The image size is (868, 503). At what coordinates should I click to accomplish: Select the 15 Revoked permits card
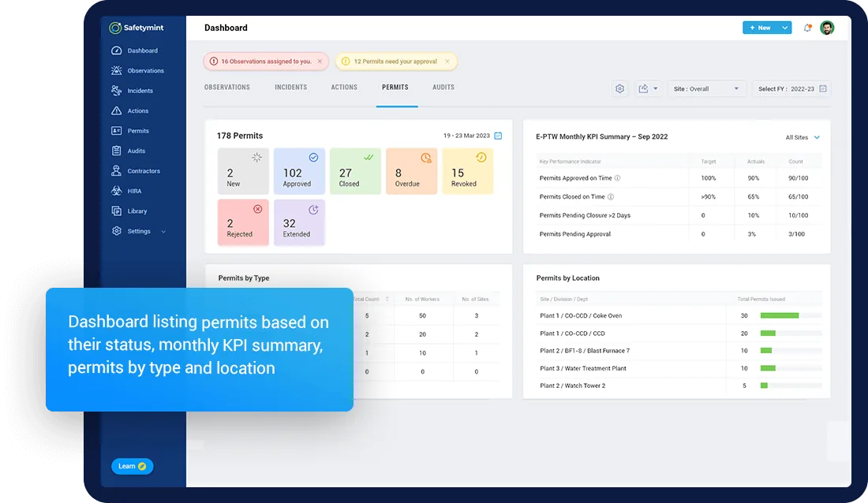tap(468, 171)
